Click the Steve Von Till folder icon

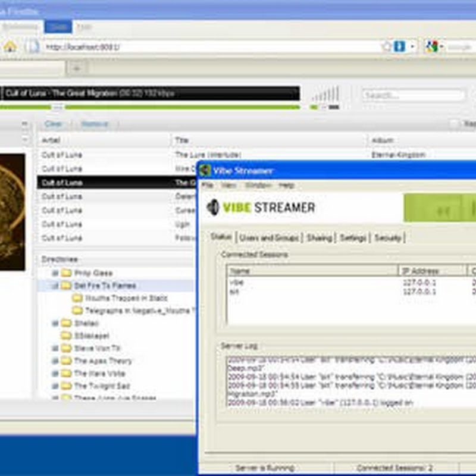click(66, 348)
